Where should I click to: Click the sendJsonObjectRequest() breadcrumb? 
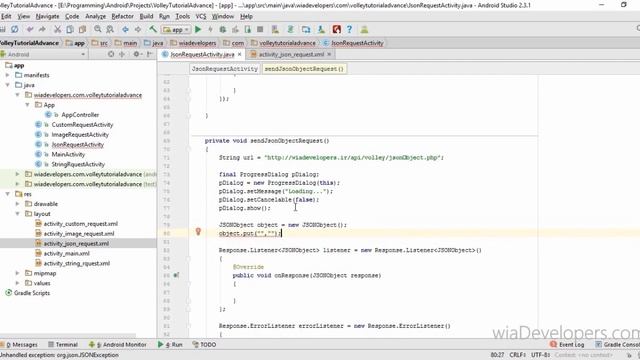click(x=304, y=69)
